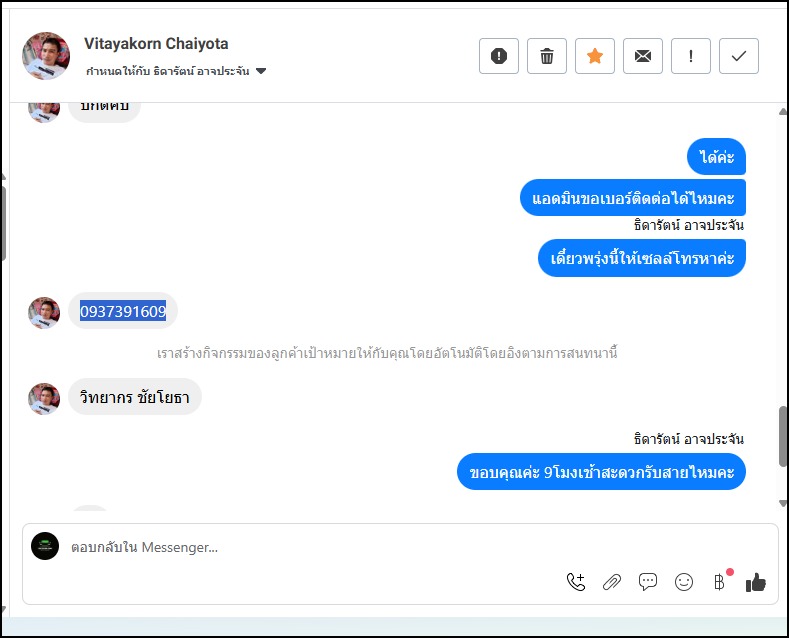
Task: Send a thumbs-up like
Action: tap(756, 583)
